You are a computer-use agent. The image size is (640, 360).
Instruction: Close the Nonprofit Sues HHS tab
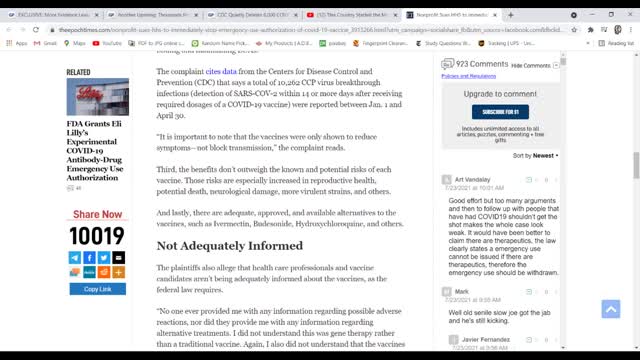point(495,15)
